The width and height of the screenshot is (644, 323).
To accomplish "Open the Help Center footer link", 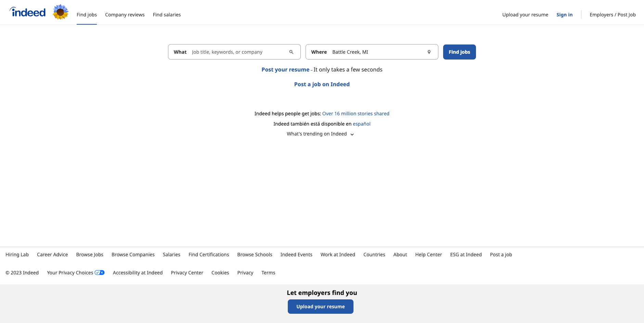I will pos(428,255).
